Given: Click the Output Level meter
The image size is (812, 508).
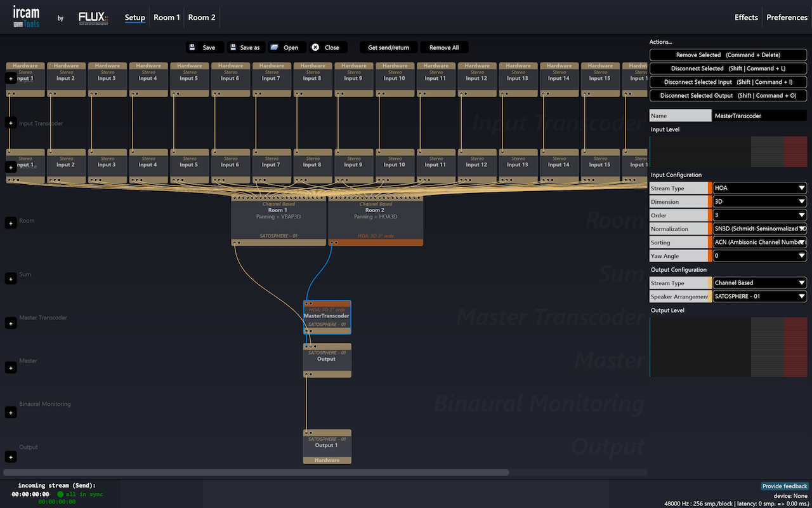Looking at the screenshot, I should [728, 347].
